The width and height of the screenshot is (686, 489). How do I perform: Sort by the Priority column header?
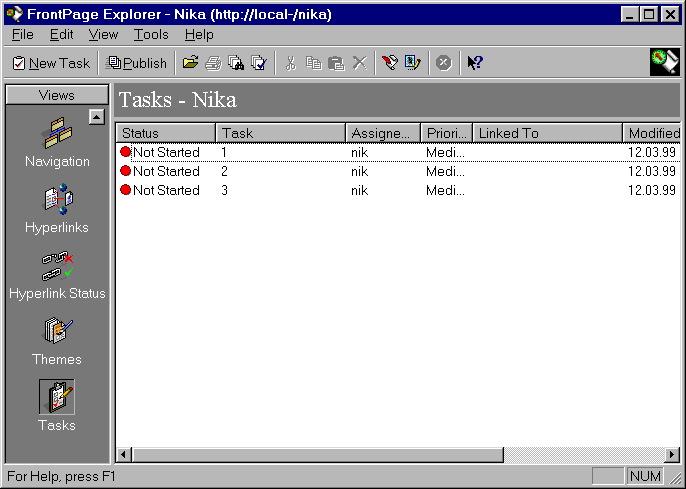point(447,133)
